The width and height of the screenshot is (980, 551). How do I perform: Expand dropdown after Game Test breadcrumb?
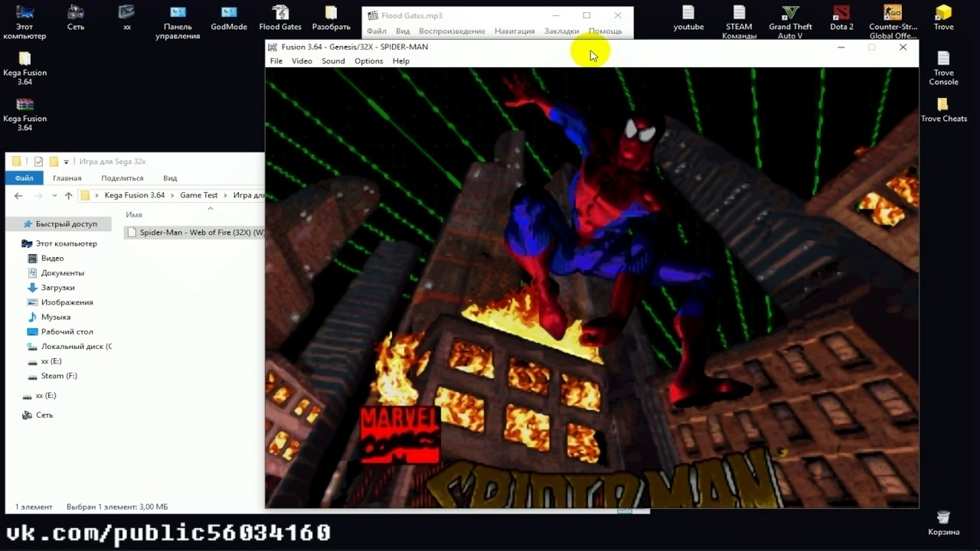click(226, 195)
